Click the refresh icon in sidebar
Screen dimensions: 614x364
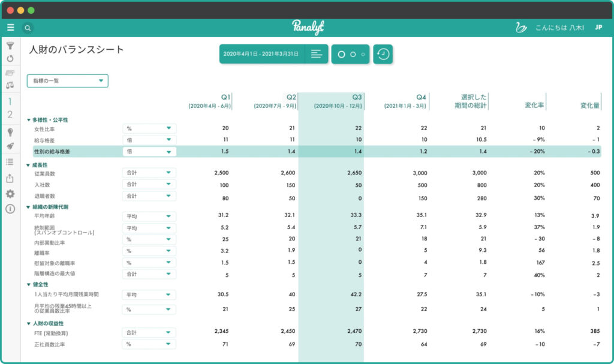click(10, 59)
